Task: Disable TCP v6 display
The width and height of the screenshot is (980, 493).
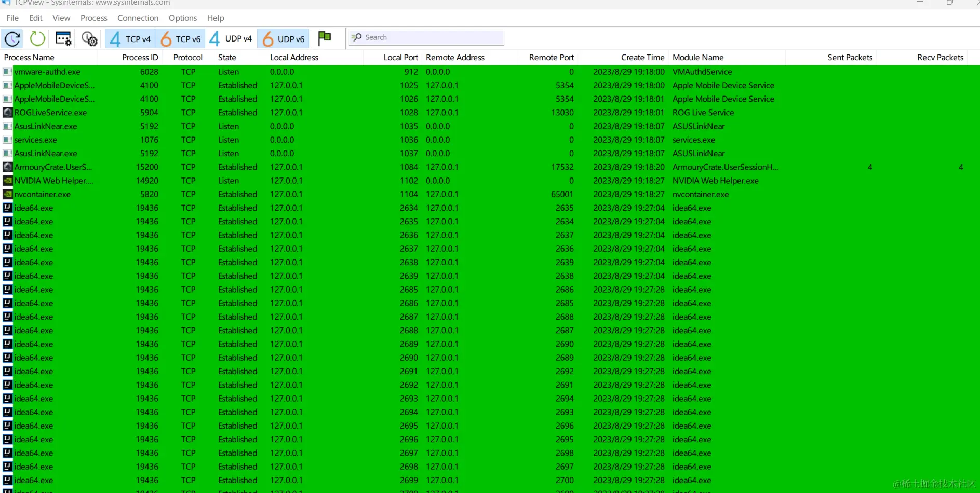Action: coord(180,38)
